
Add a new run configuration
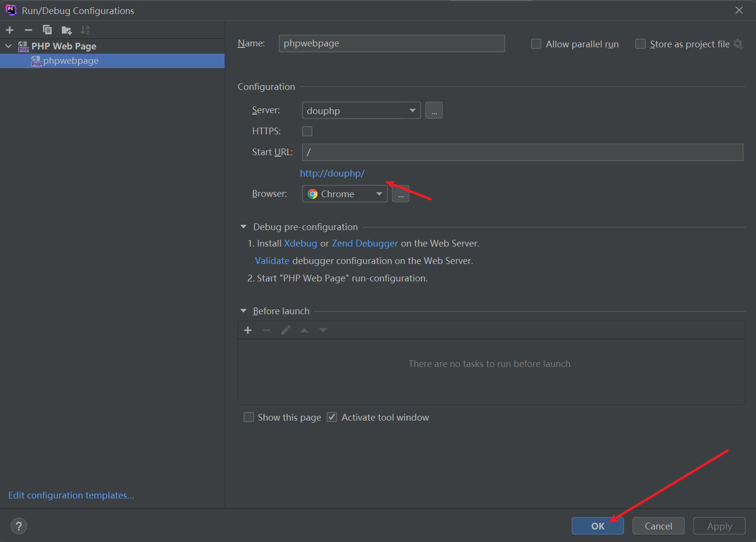[x=10, y=30]
